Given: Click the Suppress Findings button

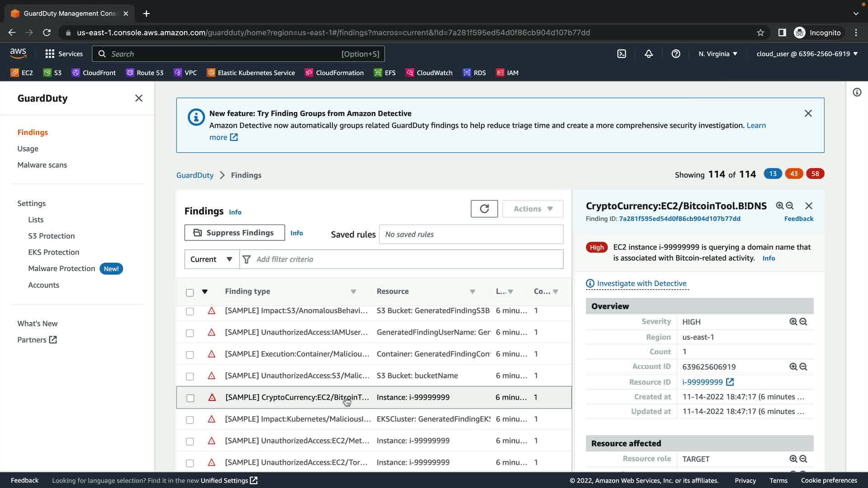Looking at the screenshot, I should pos(235,233).
